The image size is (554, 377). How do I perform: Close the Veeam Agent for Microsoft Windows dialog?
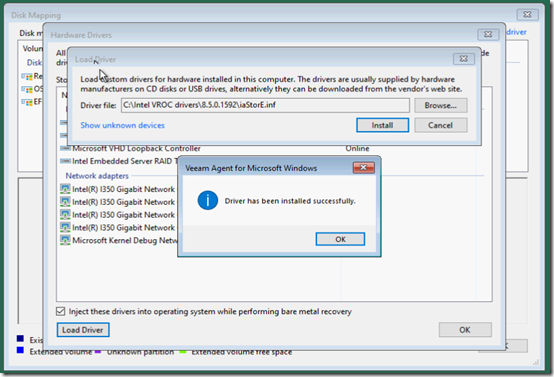pos(364,167)
